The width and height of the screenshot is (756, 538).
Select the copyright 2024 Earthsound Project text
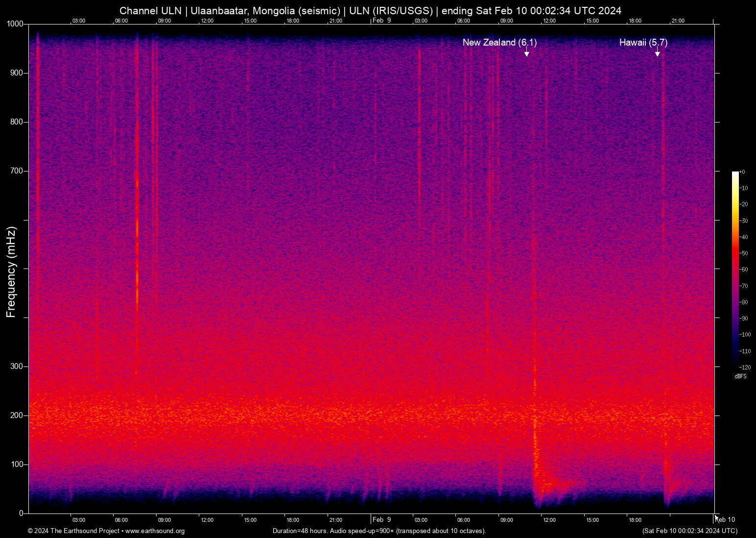click(x=73, y=531)
